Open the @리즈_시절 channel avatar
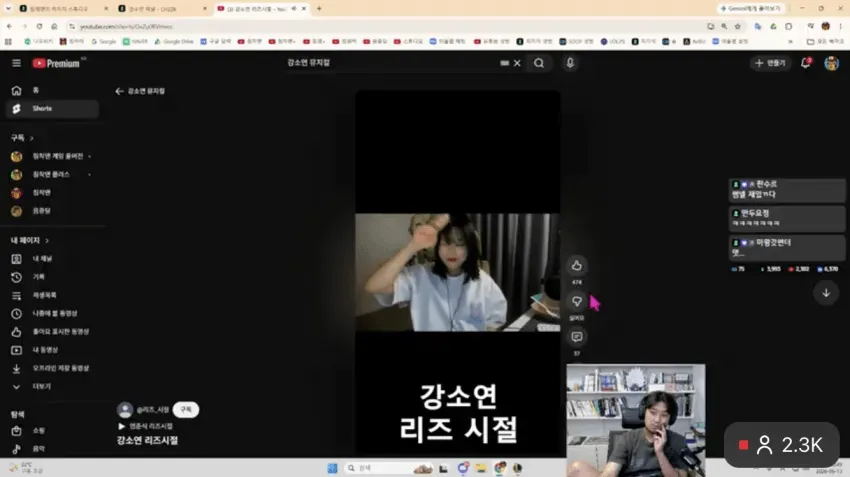Screen dimensions: 850x477 [x=125, y=410]
